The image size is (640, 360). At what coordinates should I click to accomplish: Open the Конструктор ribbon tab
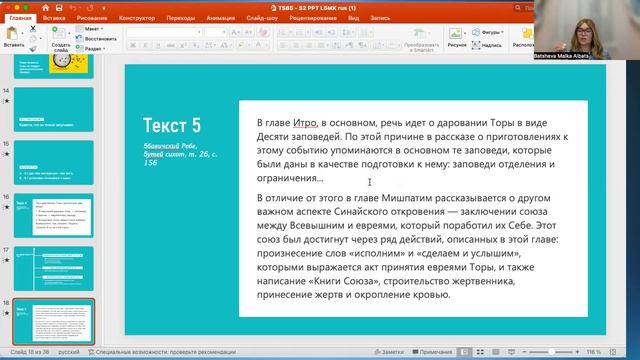tap(137, 18)
